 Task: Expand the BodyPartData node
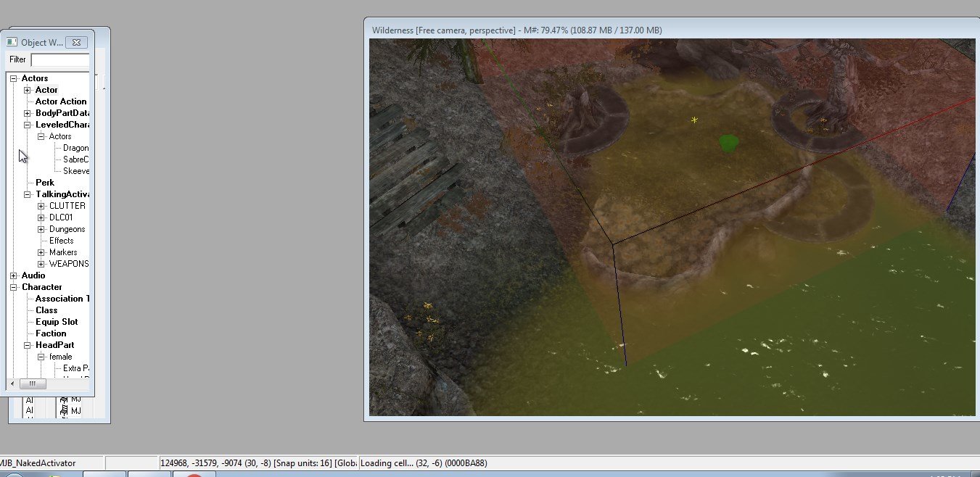tap(28, 113)
